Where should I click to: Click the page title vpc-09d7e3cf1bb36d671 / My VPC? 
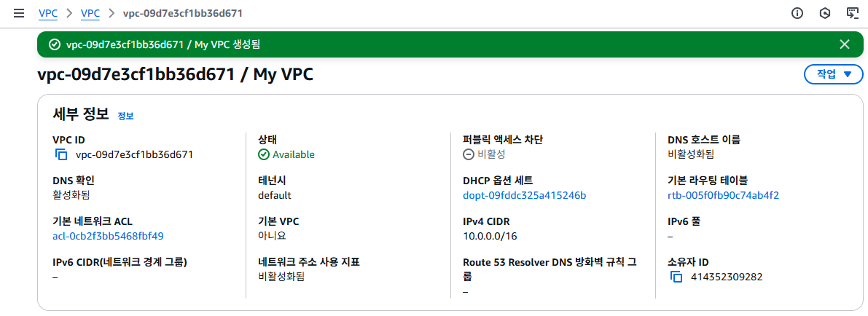(176, 75)
